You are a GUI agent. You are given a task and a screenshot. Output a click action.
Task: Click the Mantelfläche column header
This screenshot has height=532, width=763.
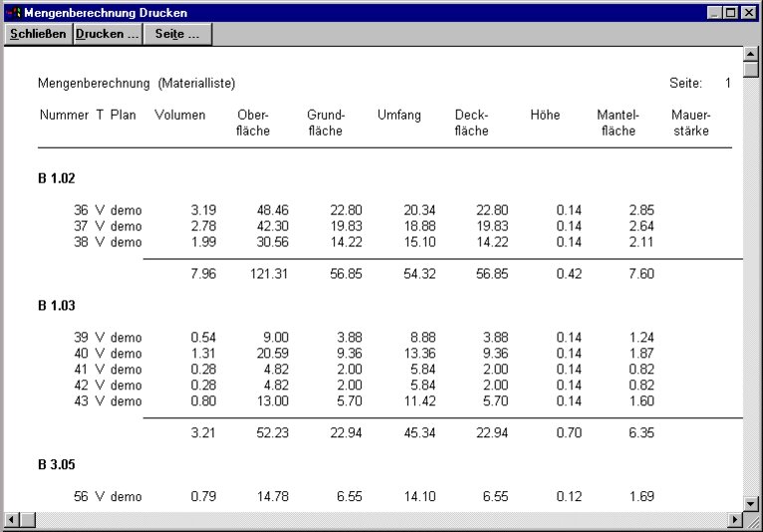tap(618, 123)
